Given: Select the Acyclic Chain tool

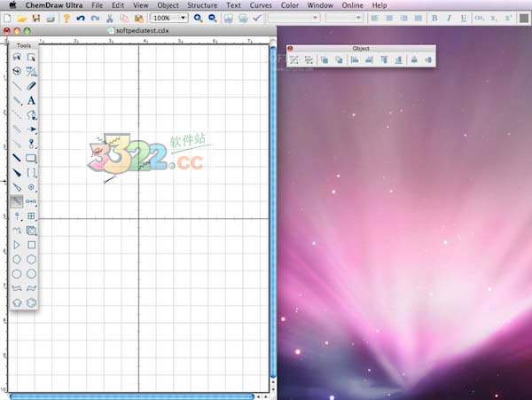Looking at the screenshot, I should [x=17, y=231].
